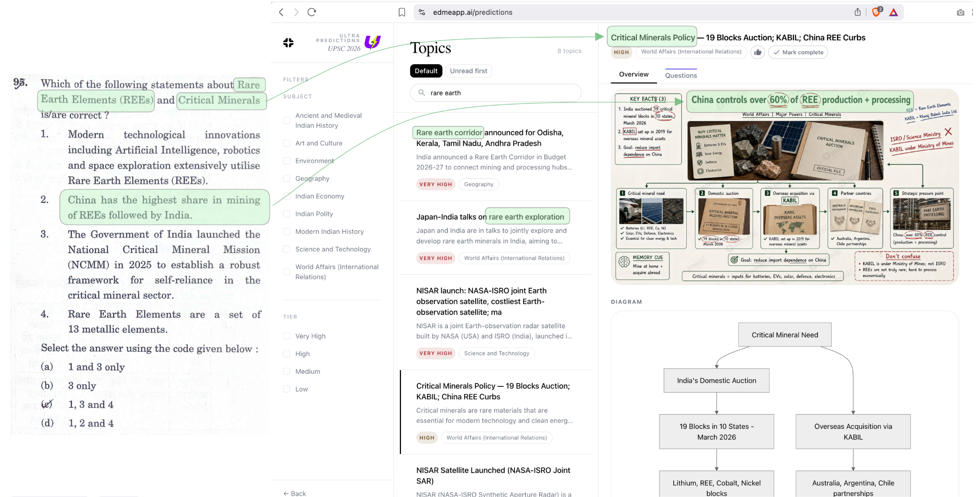Click World Affairs tag on Japan-India topic

[x=514, y=258]
